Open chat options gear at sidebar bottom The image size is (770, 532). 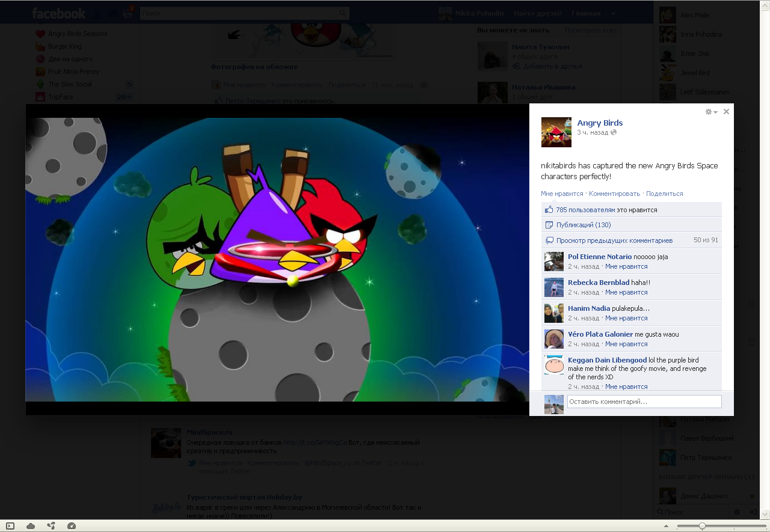click(738, 512)
